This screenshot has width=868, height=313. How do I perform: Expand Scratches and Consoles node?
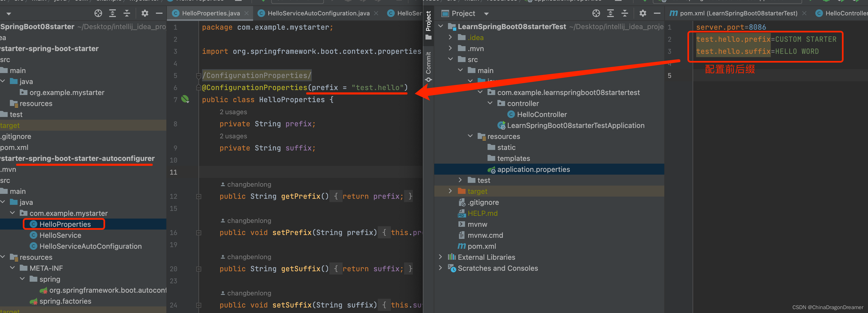440,268
